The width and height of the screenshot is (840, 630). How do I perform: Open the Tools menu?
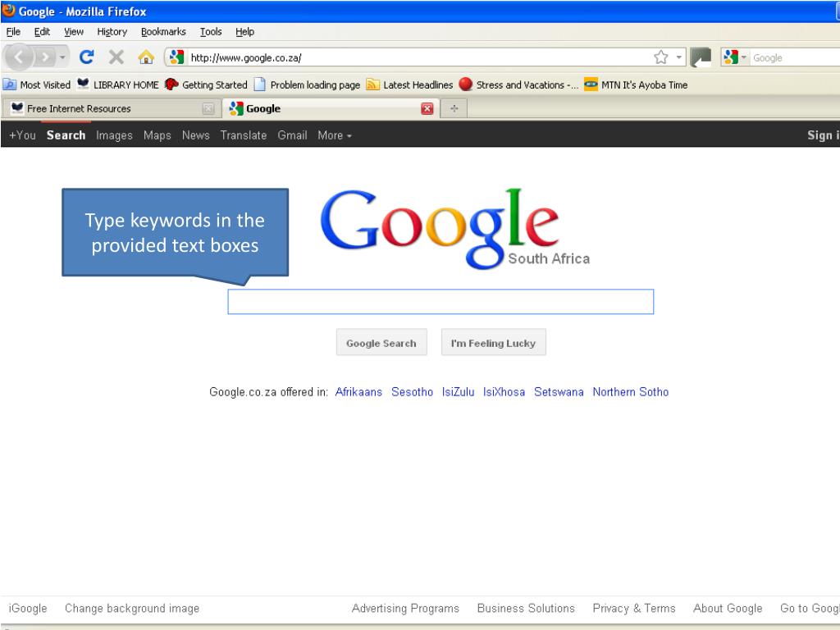[211, 32]
